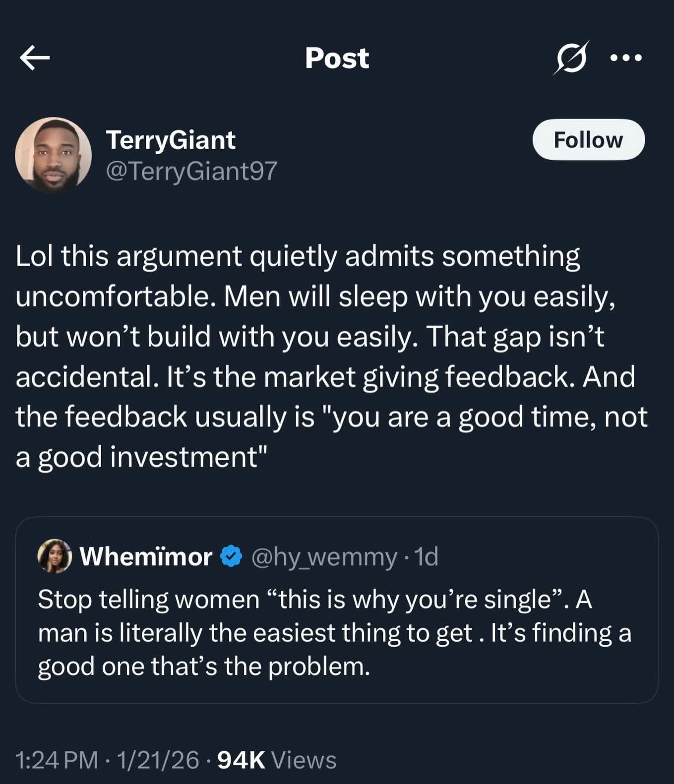Open the three-dot more options menu
The image size is (674, 784).
tap(626, 58)
